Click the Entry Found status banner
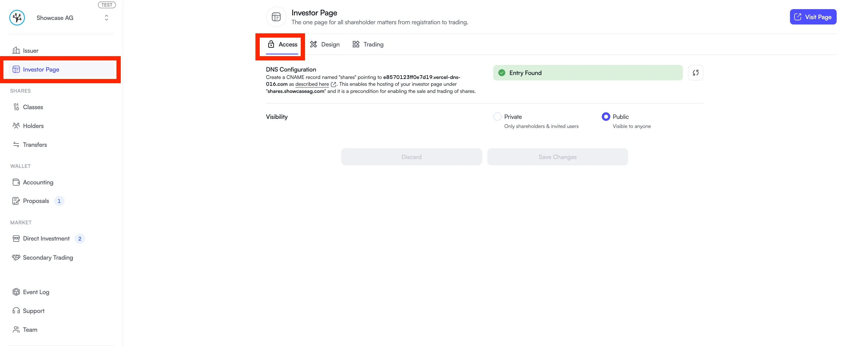This screenshot has width=868, height=346. pyautogui.click(x=588, y=72)
